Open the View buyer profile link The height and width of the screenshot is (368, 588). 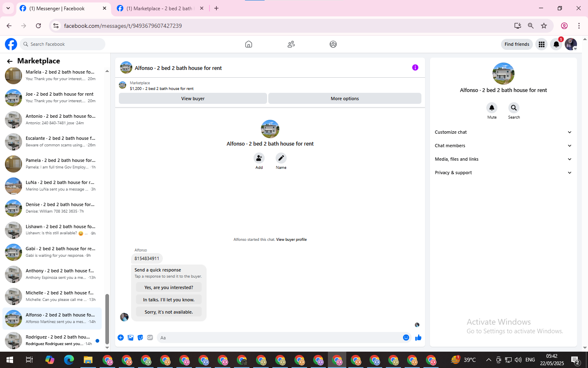pos(291,240)
